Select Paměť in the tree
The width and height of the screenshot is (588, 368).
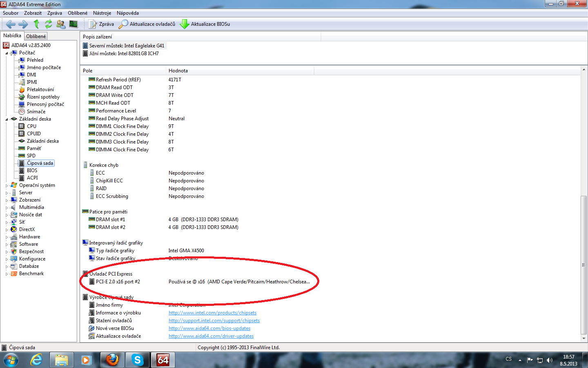click(34, 148)
